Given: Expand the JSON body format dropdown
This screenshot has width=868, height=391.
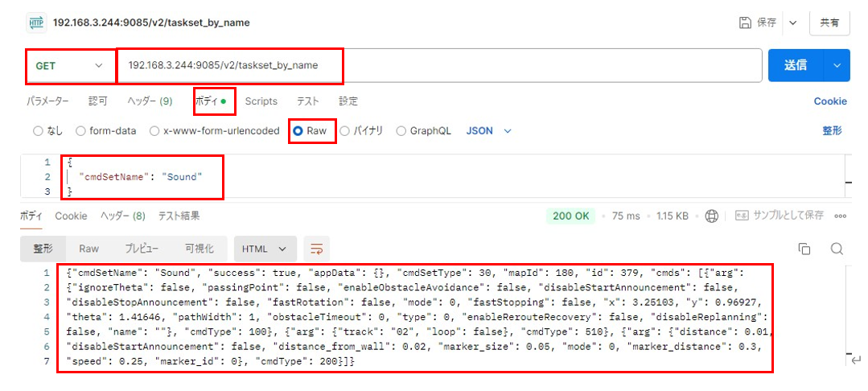Looking at the screenshot, I should click(x=488, y=131).
